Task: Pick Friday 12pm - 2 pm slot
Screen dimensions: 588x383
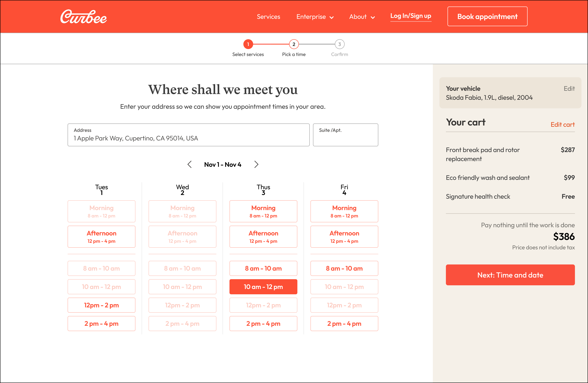Action: (344, 305)
